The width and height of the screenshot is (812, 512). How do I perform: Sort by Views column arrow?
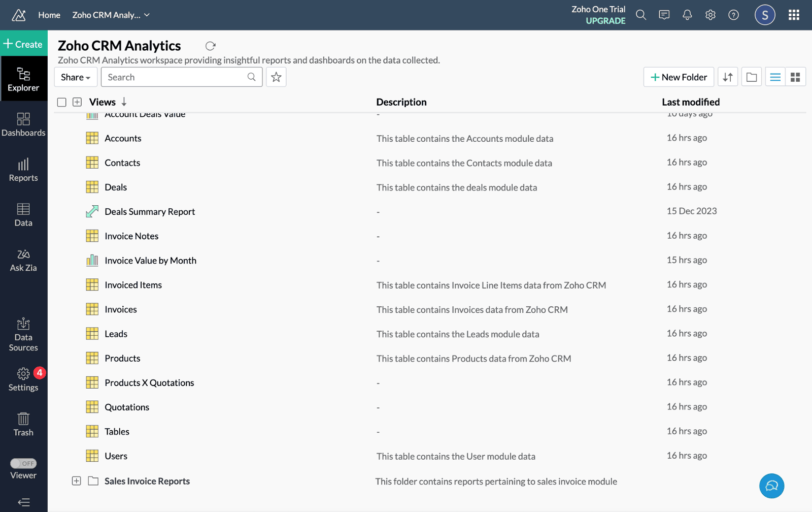click(124, 102)
